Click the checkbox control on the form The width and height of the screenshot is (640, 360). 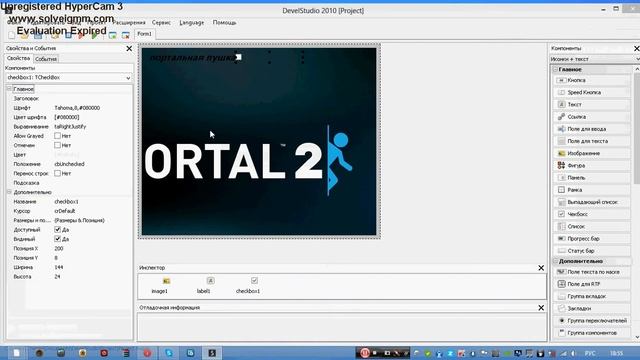coord(239,57)
